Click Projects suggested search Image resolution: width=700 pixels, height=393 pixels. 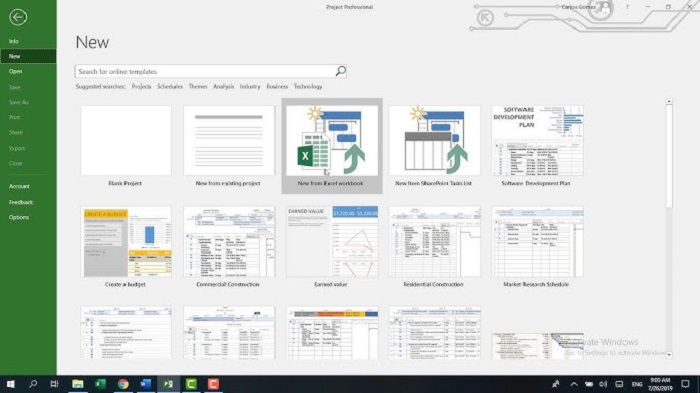[142, 87]
